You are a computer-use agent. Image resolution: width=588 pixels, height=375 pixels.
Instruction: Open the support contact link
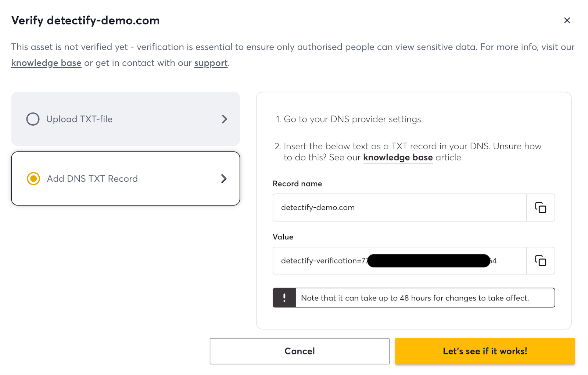(x=211, y=63)
